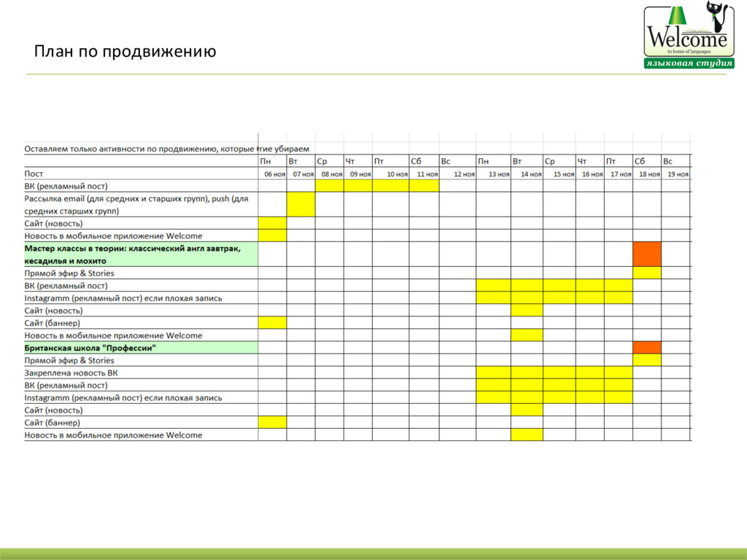Screen dimensions: 747x560
Task: Click the Закреплена новость ВК row label
Action: 71,373
